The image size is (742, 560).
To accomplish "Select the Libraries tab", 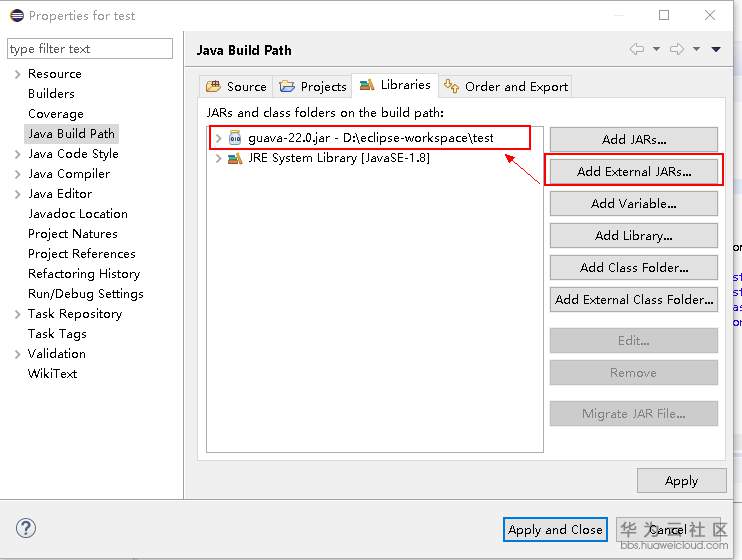I will pos(395,85).
